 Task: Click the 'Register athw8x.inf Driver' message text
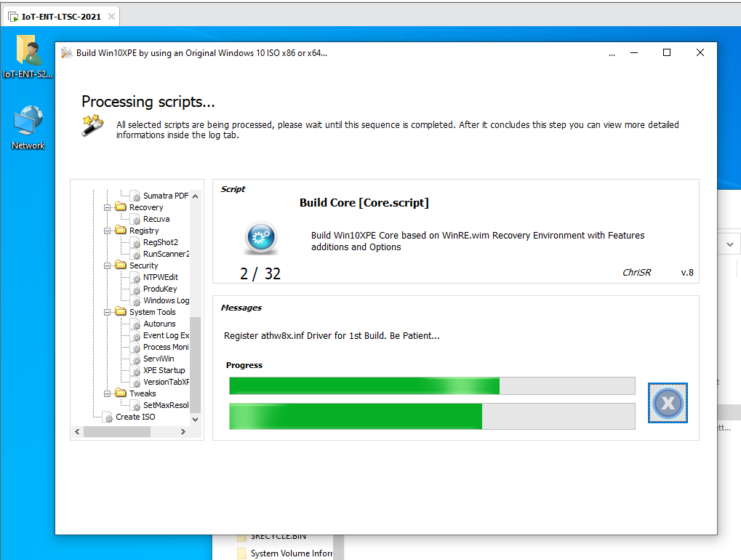(332, 336)
